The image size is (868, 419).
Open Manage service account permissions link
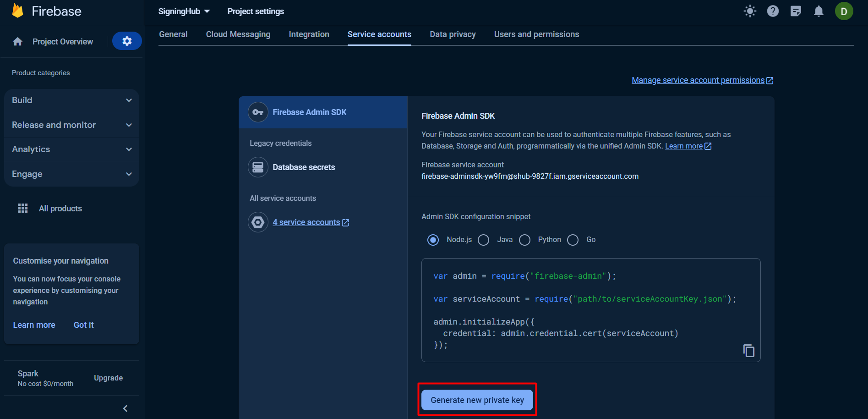(x=698, y=80)
